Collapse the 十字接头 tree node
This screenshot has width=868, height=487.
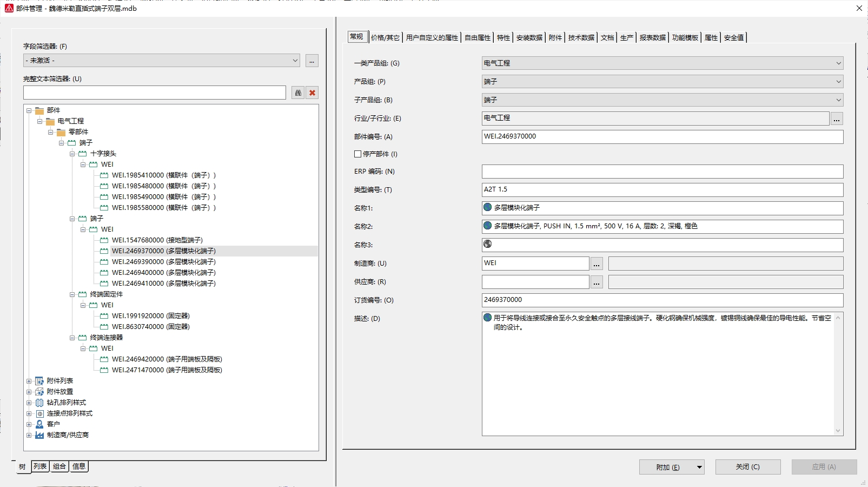pyautogui.click(x=72, y=154)
